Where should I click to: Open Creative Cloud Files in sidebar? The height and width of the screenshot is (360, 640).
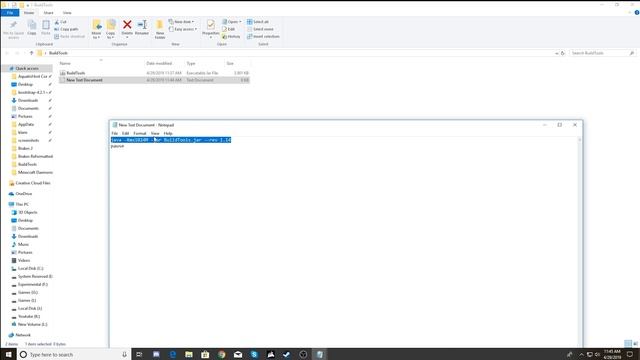coord(33,183)
